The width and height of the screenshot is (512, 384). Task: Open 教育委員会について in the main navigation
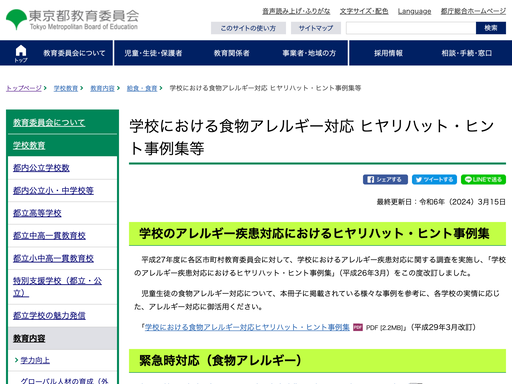pos(74,53)
